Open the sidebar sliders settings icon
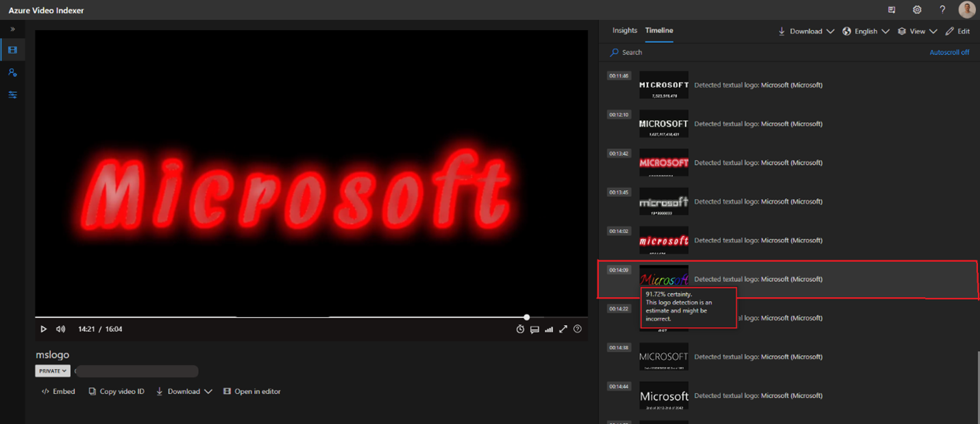This screenshot has width=980, height=424. [12, 95]
